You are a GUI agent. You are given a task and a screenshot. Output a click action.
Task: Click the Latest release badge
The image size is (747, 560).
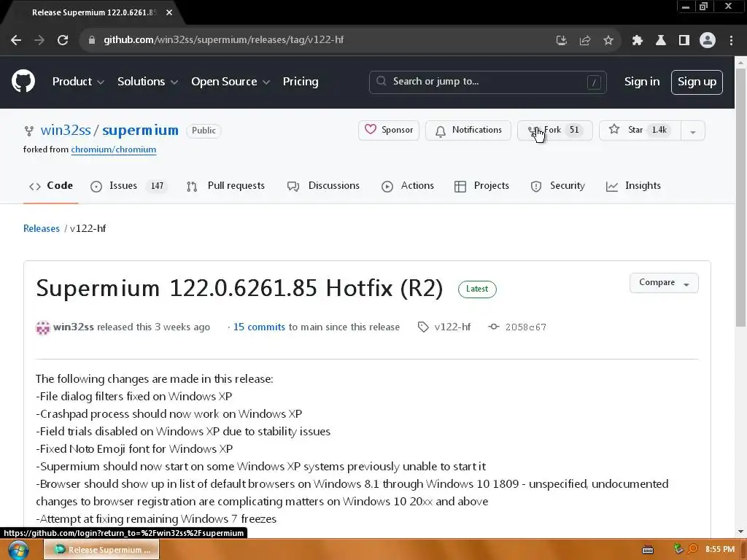pos(477,289)
